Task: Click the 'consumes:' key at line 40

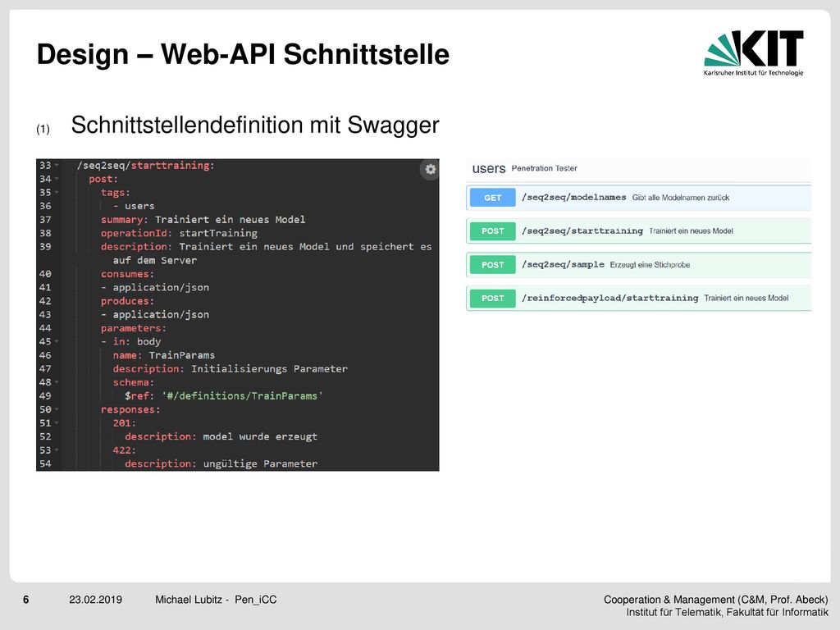Action: tap(127, 274)
